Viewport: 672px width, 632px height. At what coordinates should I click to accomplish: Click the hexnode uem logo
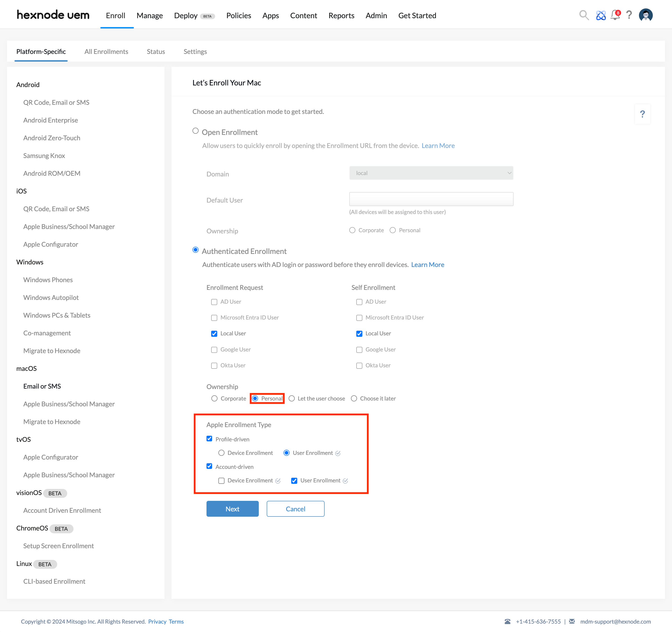coord(53,15)
